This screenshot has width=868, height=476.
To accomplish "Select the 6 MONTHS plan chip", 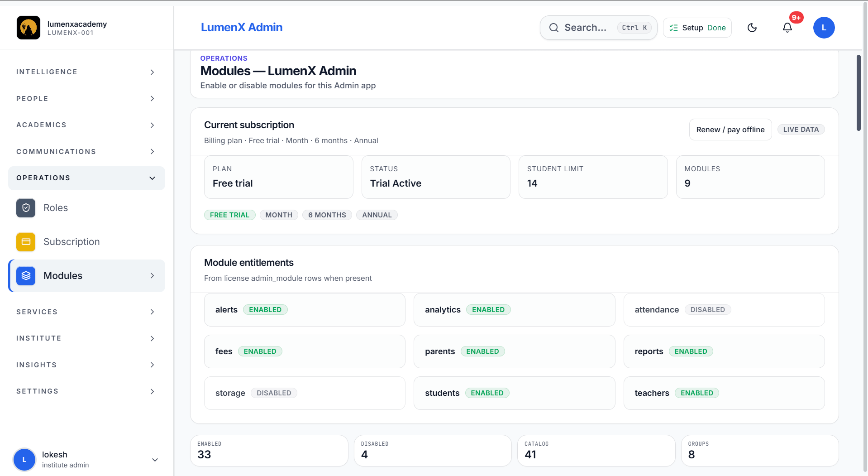I will coord(327,215).
